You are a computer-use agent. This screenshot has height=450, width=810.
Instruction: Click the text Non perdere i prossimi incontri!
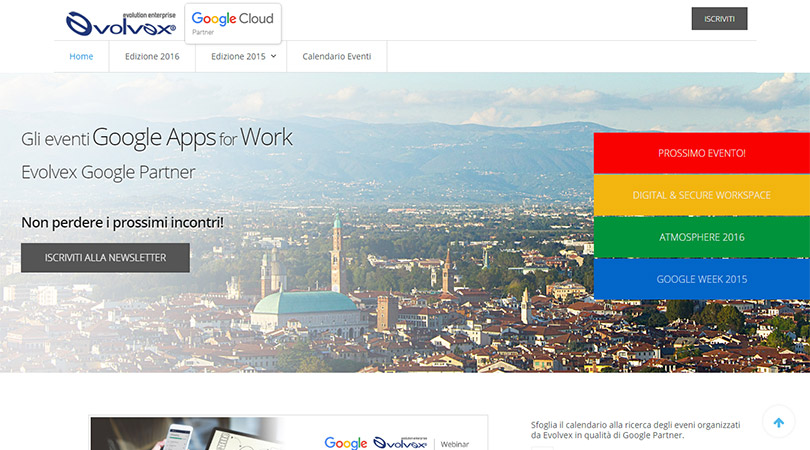click(122, 223)
